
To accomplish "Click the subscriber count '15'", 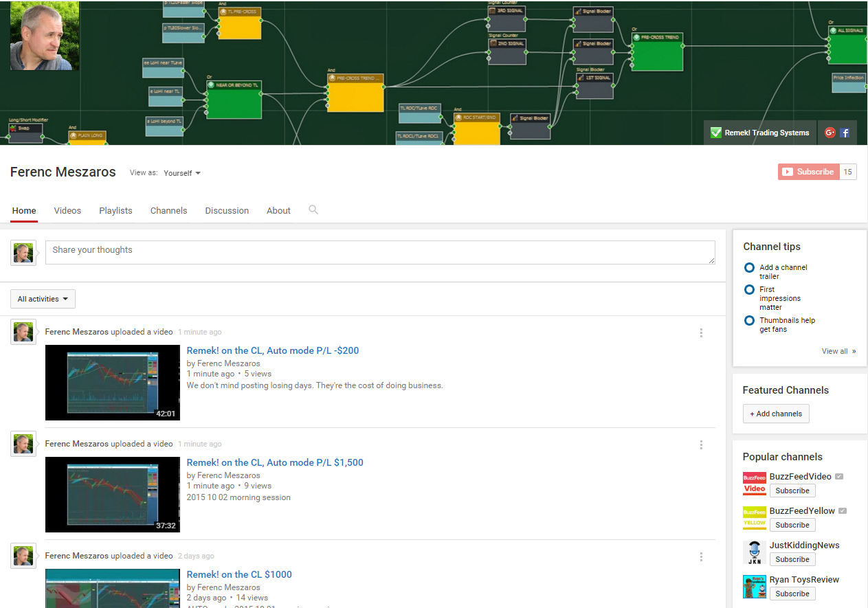I will [x=848, y=172].
